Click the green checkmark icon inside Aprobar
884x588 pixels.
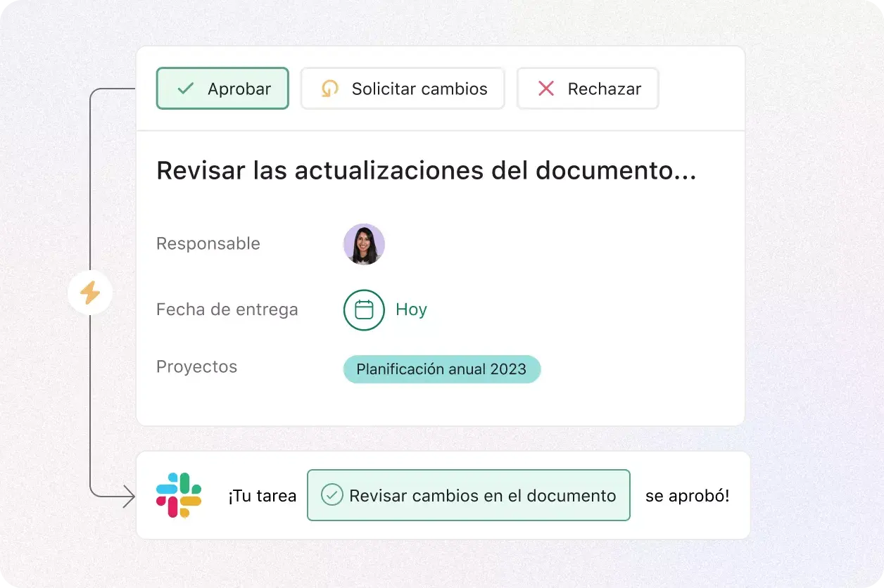click(184, 89)
